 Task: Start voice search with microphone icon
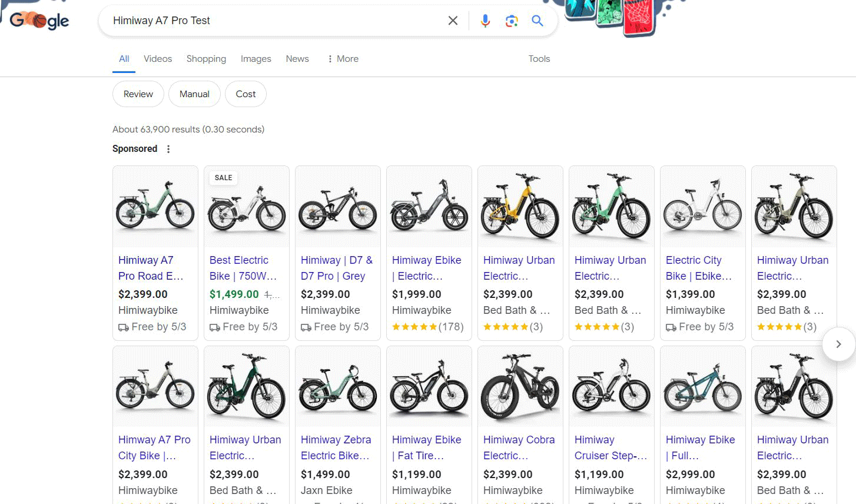[x=485, y=21]
